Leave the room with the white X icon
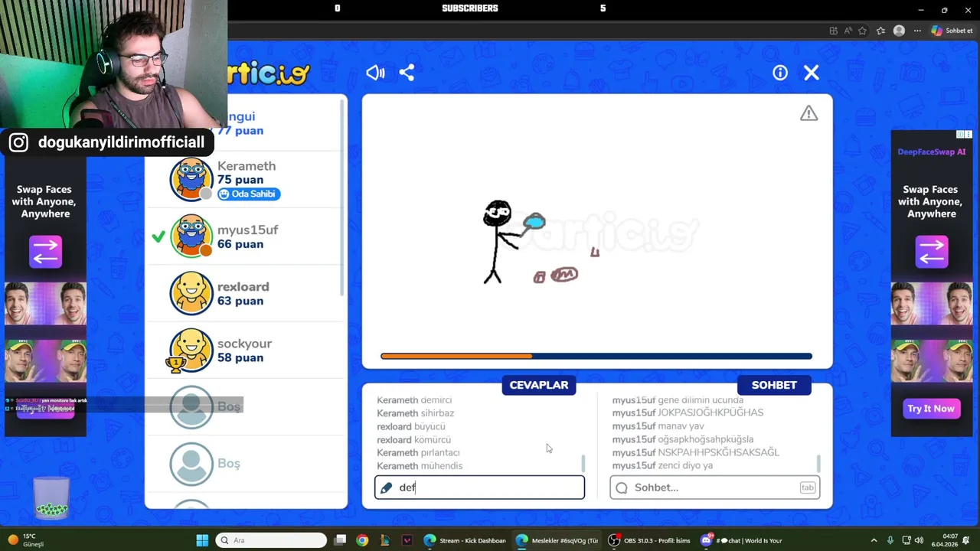Viewport: 980px width, 551px height. (812, 73)
